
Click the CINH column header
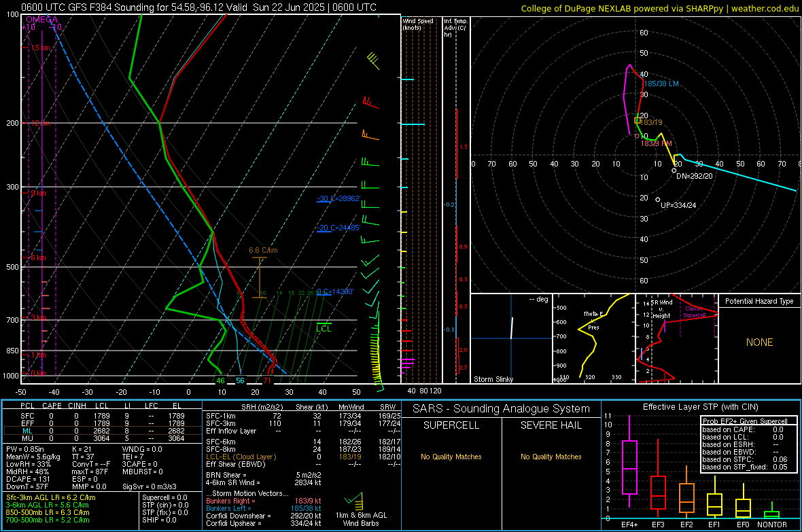77,406
